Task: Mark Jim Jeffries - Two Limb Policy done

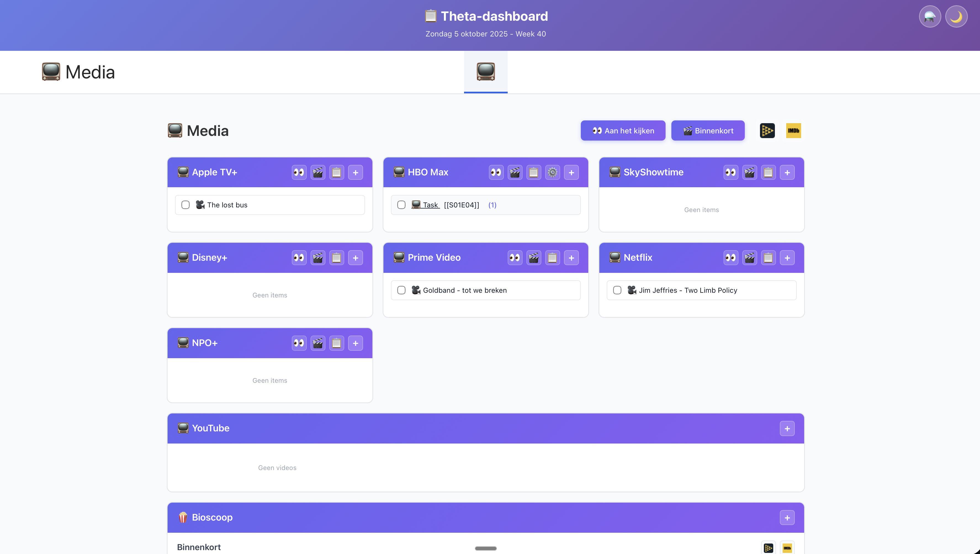Action: (617, 290)
